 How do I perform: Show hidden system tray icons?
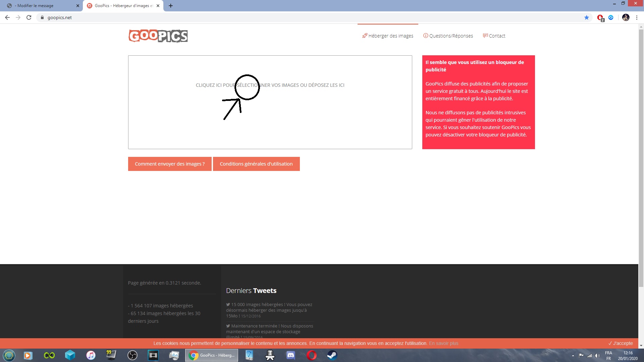tap(573, 356)
